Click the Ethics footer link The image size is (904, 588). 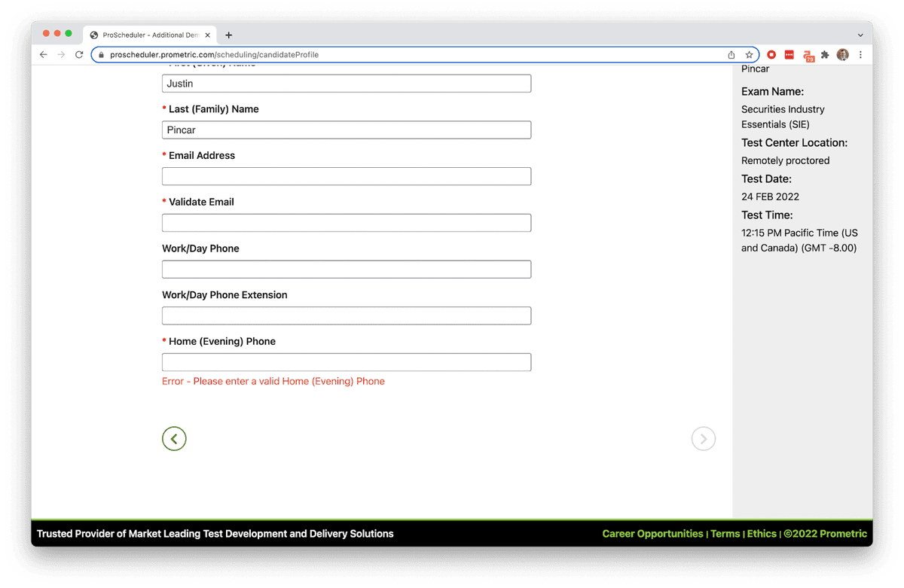point(762,534)
